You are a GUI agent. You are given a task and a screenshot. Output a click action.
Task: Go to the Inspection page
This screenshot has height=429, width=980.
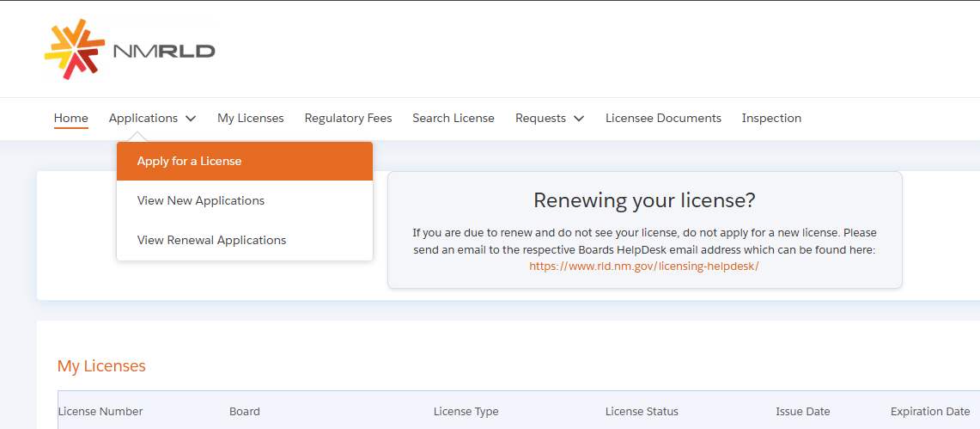[x=771, y=119]
